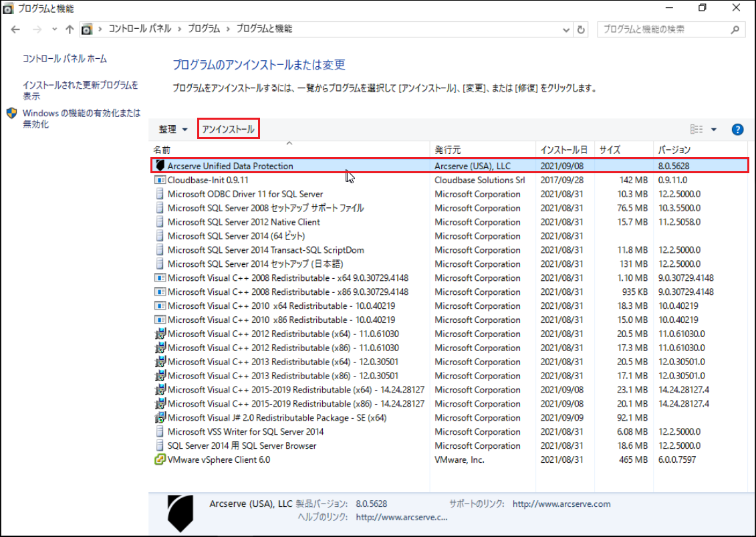The width and height of the screenshot is (756, 537).
Task: Open the コントロール パネル ホーム link
Action: pos(65,59)
